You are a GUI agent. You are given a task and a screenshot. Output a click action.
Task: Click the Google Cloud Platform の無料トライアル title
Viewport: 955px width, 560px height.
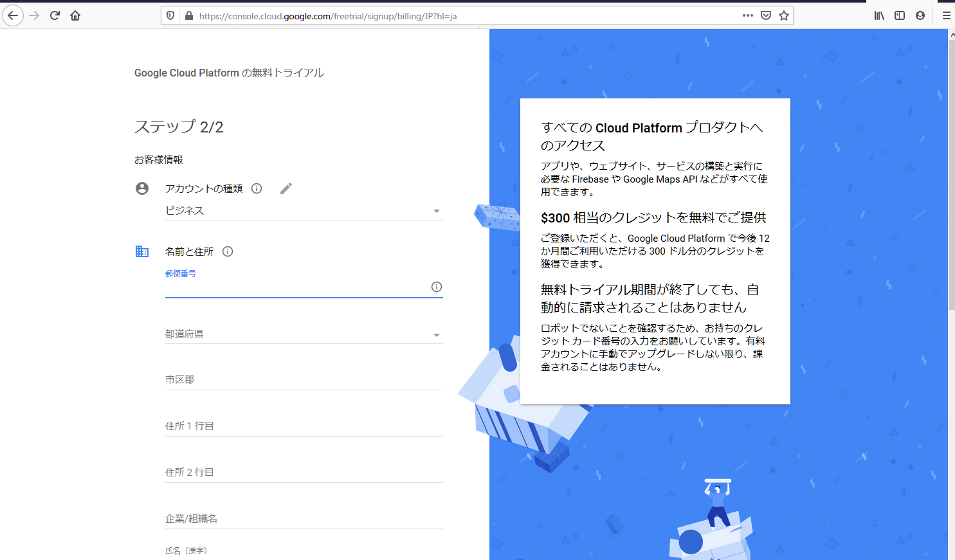(229, 73)
